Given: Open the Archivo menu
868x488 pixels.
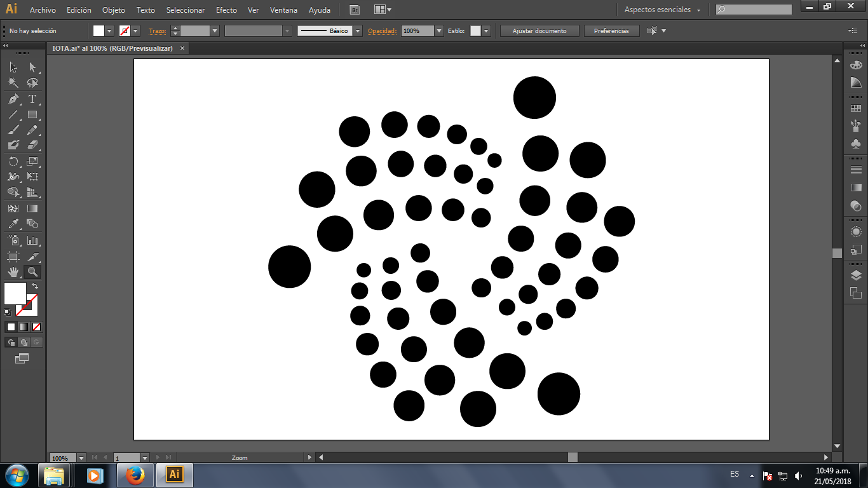Looking at the screenshot, I should click(x=43, y=10).
